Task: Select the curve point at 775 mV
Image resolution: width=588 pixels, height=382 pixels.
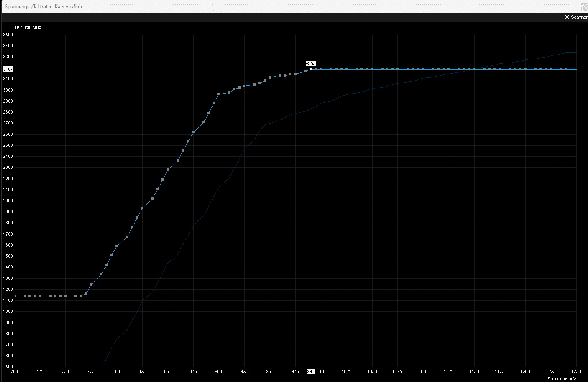Action: (x=91, y=284)
